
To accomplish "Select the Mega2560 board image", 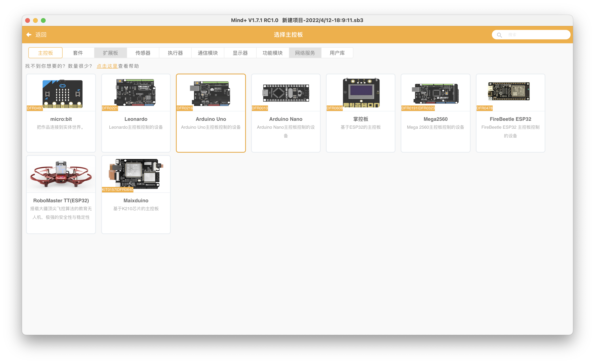I will (x=435, y=93).
